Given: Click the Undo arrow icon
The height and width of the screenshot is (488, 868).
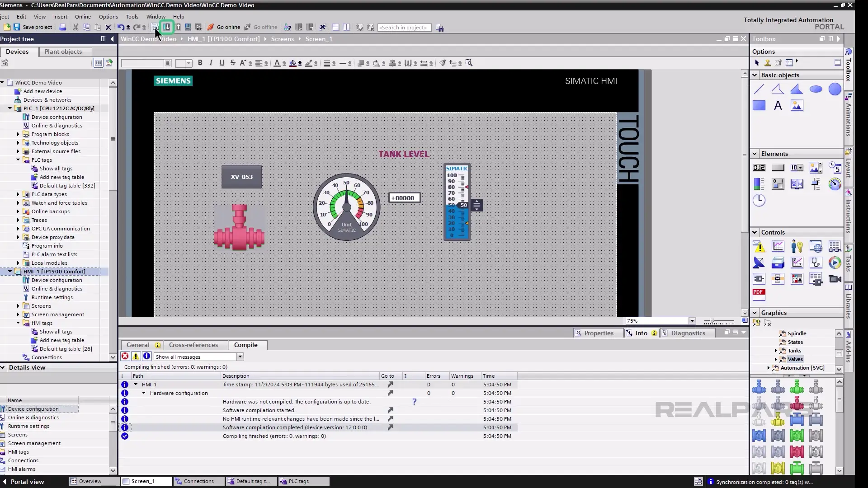Looking at the screenshot, I should pos(121,27).
